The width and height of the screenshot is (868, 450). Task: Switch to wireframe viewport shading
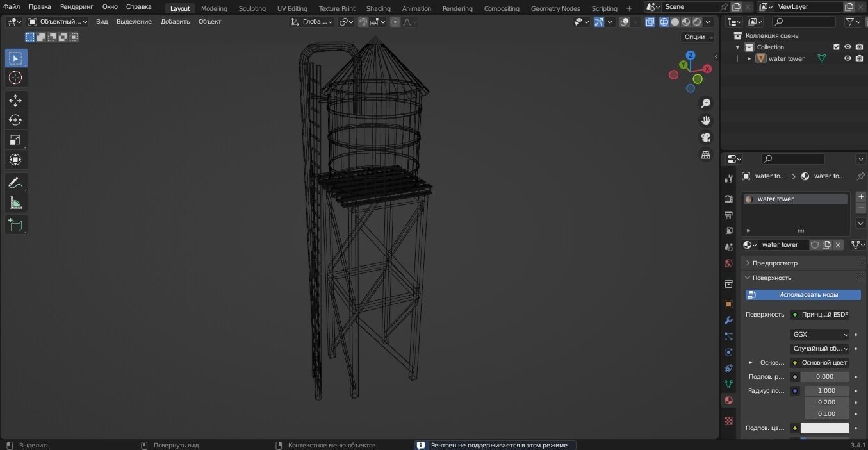pos(664,22)
